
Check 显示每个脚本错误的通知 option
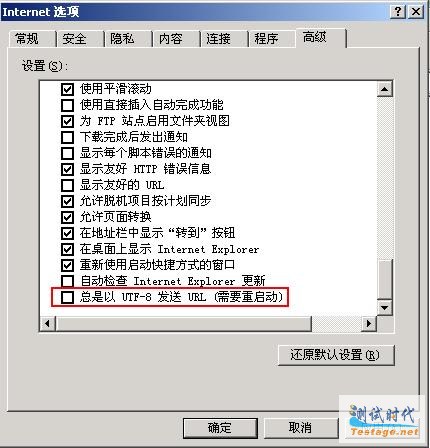point(67,153)
